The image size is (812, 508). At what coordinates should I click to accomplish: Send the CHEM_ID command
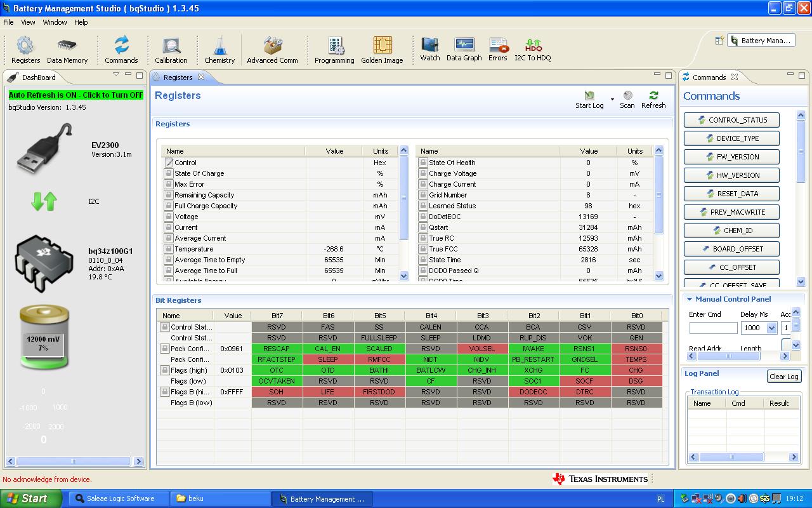click(731, 231)
